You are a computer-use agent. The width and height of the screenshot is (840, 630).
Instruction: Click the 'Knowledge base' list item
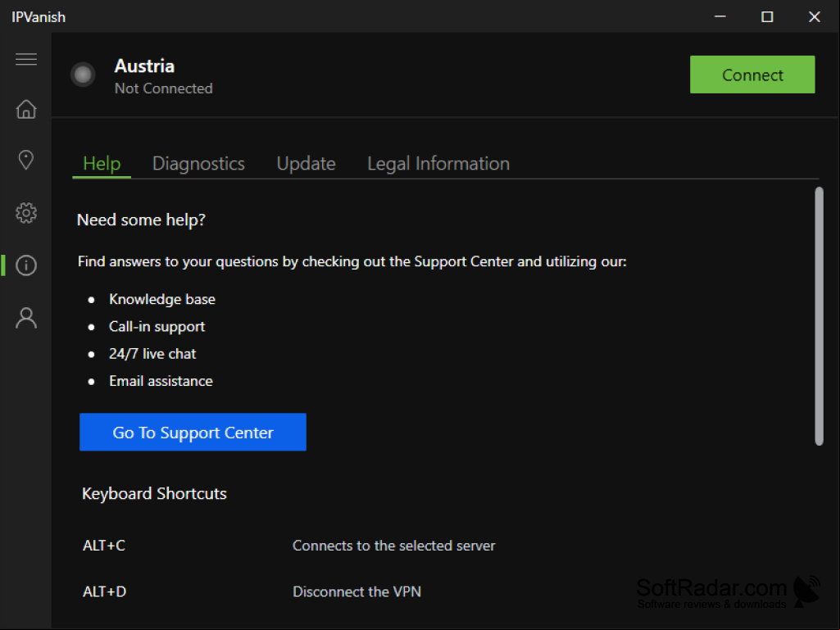click(x=162, y=299)
